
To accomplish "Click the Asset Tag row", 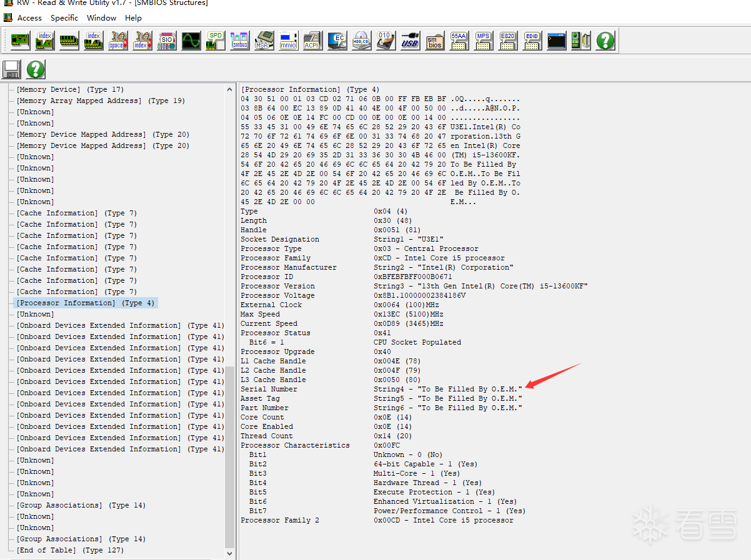I will (x=381, y=398).
